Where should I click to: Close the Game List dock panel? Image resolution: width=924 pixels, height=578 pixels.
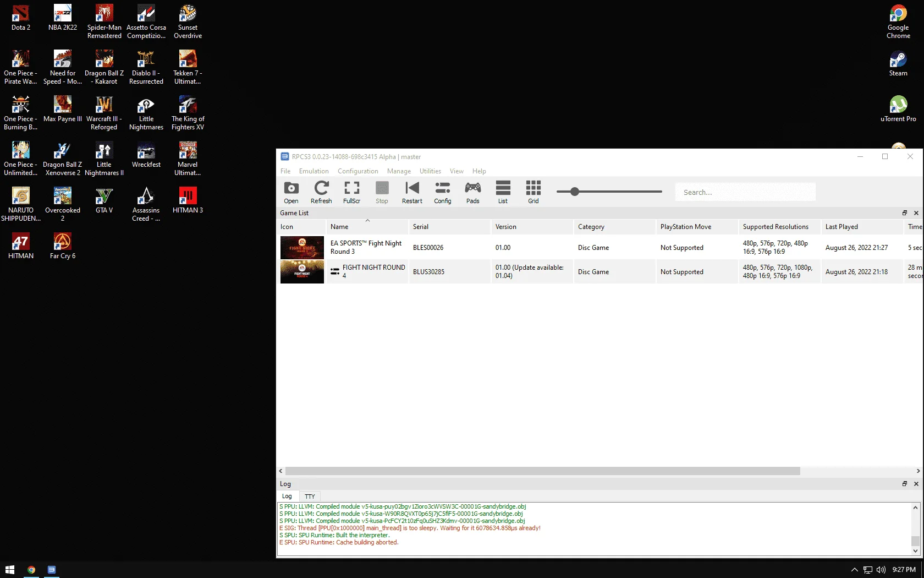(916, 213)
